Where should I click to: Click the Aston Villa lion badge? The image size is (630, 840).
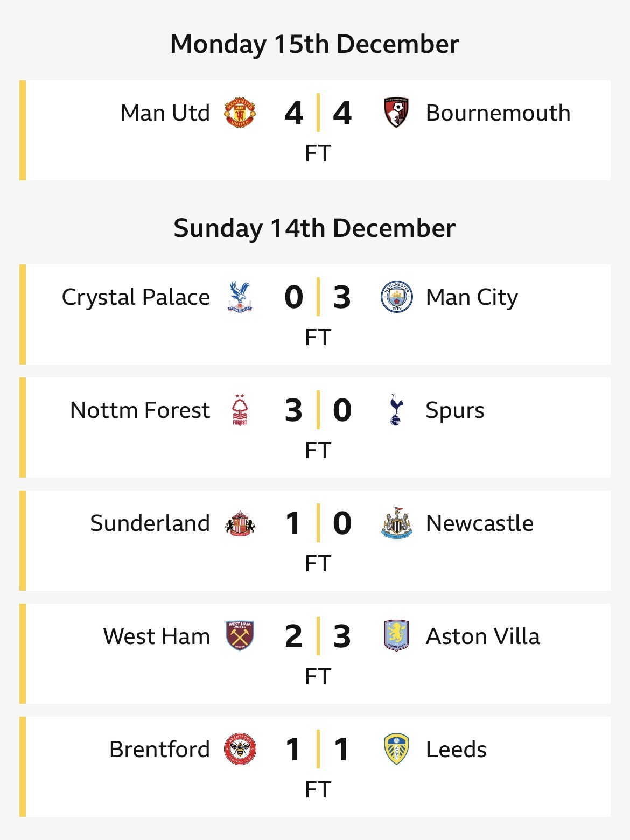(396, 636)
